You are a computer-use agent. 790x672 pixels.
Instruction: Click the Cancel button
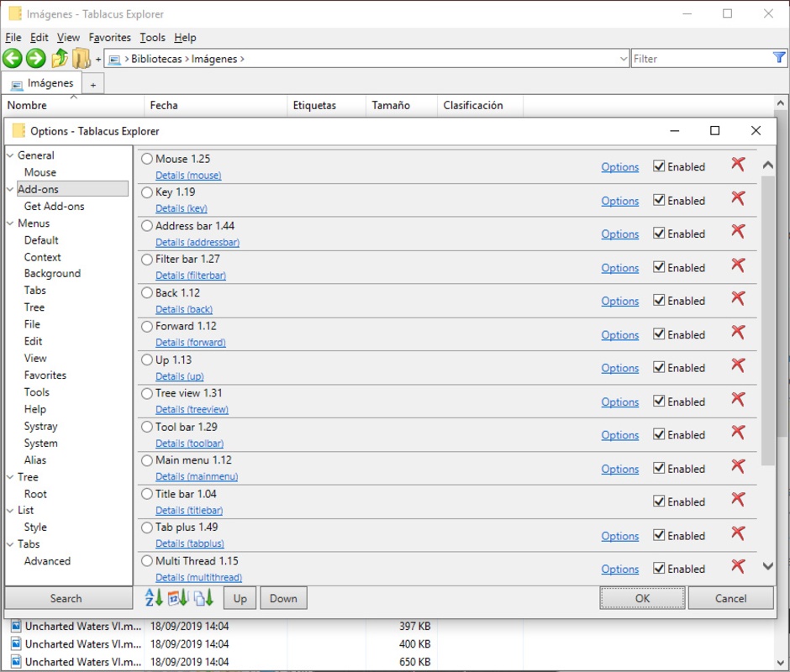point(730,598)
